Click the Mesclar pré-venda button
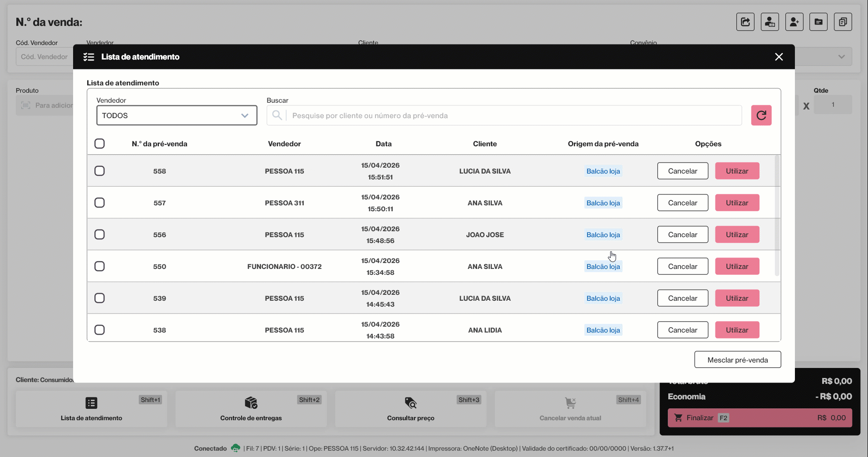868x457 pixels. [x=738, y=360]
